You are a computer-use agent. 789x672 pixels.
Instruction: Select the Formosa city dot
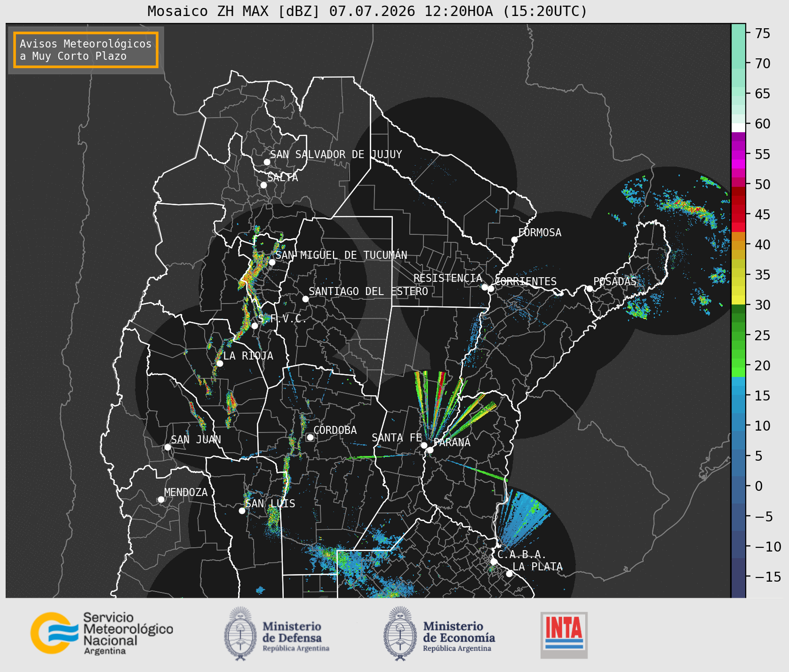[514, 240]
